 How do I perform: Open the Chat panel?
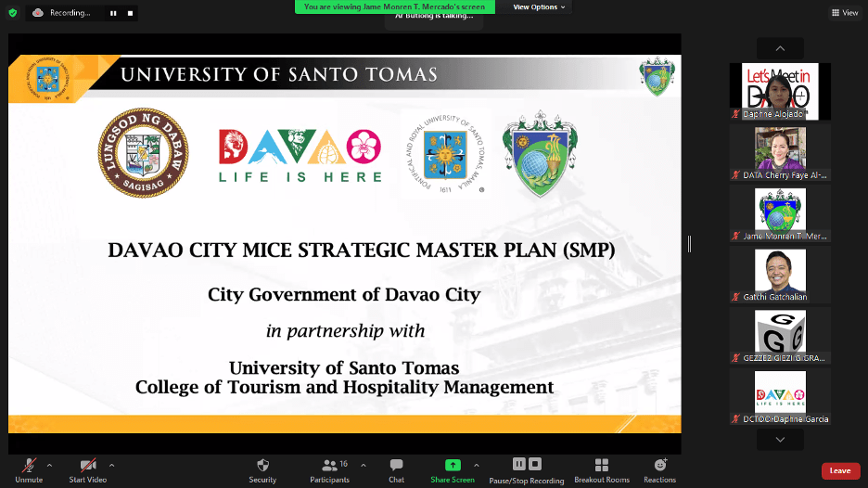(396, 470)
